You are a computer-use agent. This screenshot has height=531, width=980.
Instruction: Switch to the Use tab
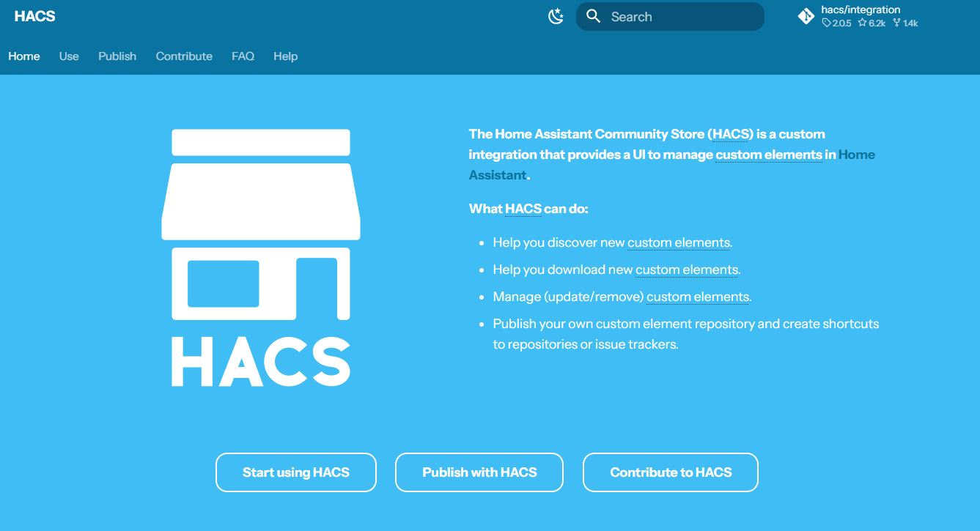point(68,56)
